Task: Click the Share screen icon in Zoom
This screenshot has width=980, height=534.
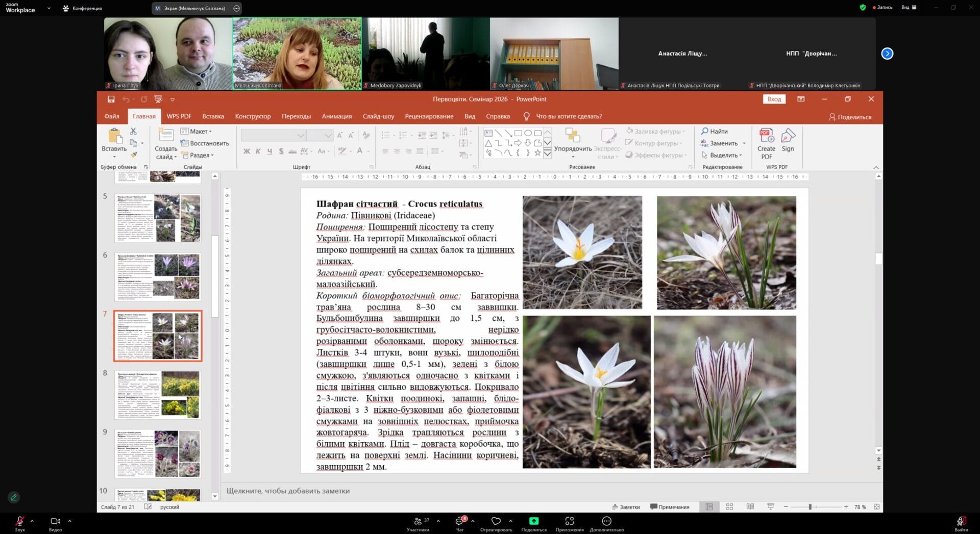Action: click(533, 521)
